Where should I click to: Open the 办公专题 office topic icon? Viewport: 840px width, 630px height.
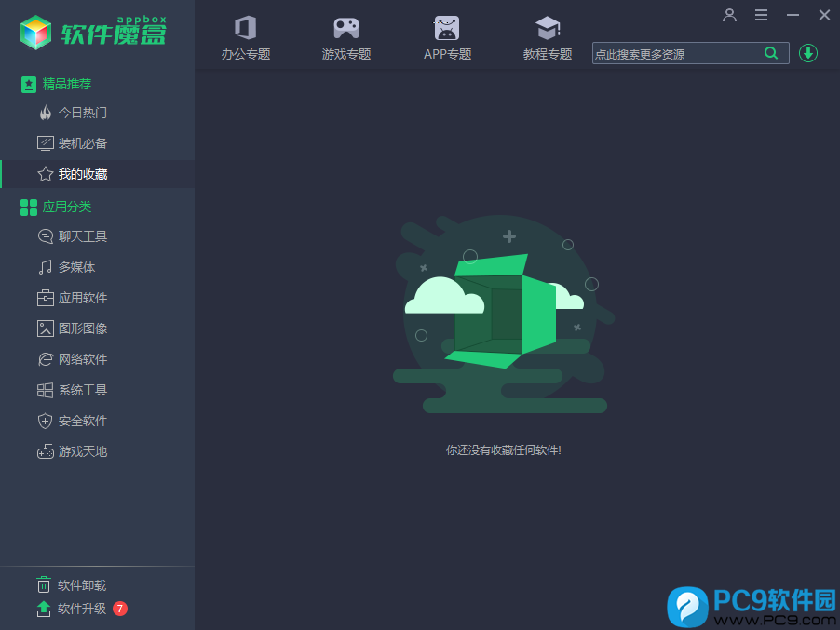(x=245, y=27)
